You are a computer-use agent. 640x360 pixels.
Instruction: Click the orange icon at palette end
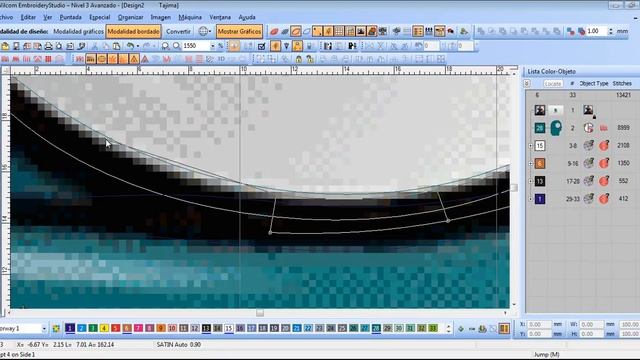504,329
